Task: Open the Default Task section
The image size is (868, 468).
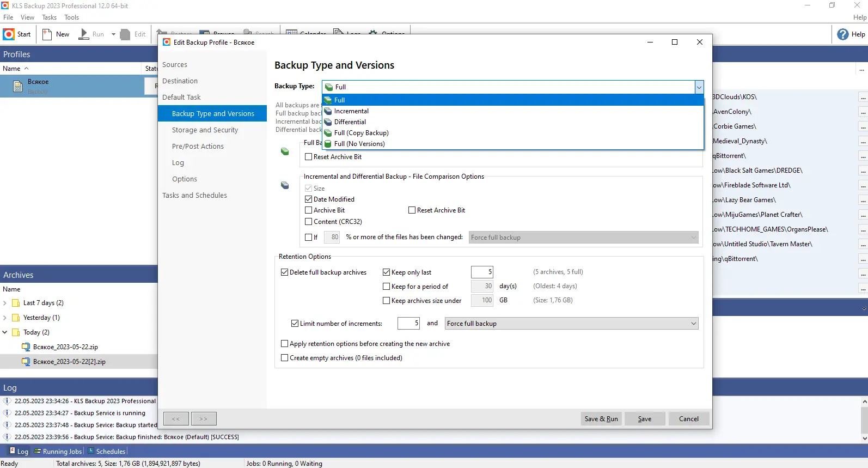Action: click(181, 98)
